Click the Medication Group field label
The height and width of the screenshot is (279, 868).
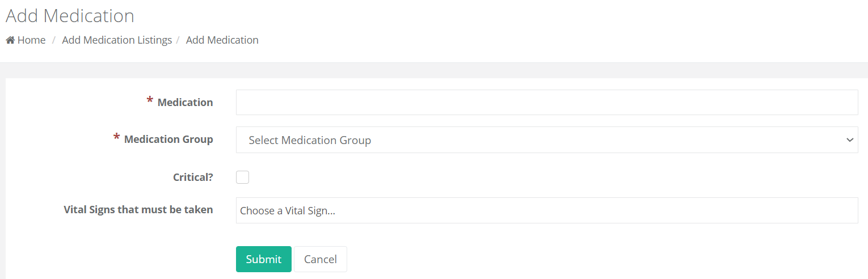168,139
